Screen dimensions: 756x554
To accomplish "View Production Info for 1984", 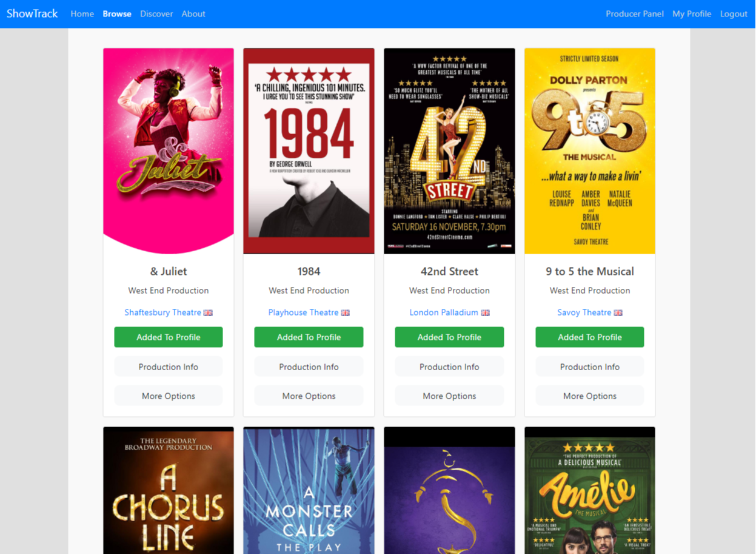I will (x=308, y=367).
